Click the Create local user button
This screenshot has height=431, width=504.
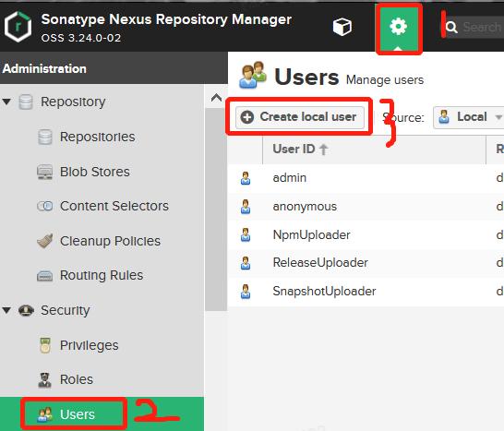pyautogui.click(x=300, y=117)
